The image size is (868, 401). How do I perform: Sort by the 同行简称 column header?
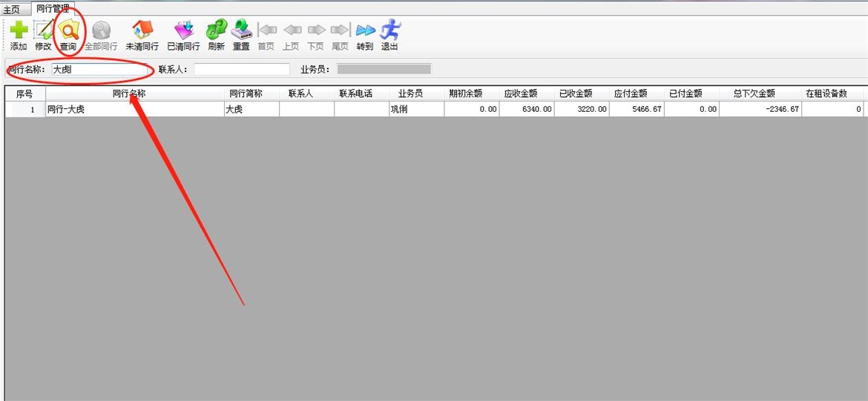coord(251,94)
